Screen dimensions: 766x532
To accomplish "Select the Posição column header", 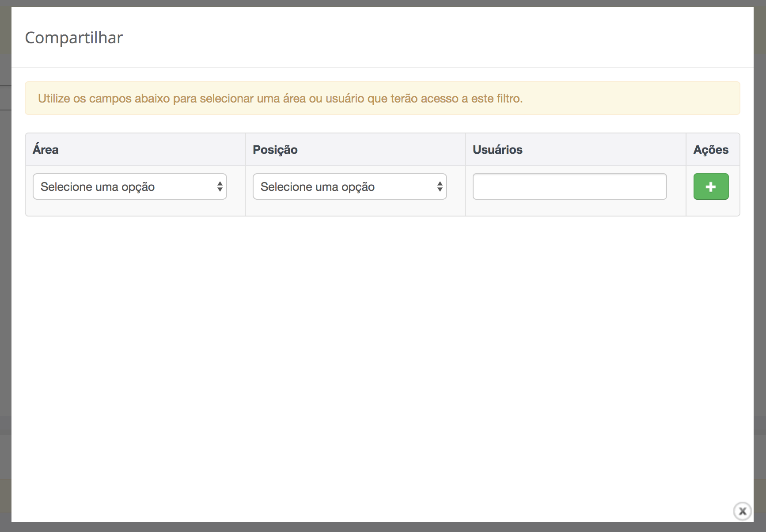I will click(x=275, y=150).
